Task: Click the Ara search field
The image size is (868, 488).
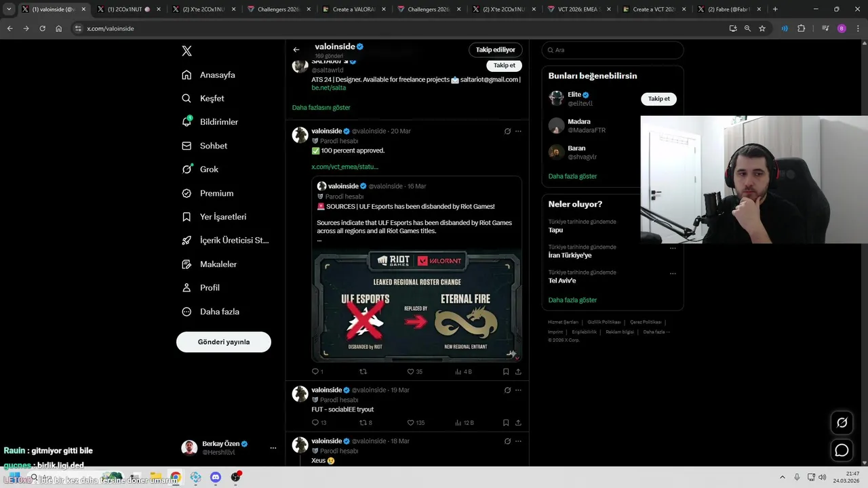Action: point(612,50)
